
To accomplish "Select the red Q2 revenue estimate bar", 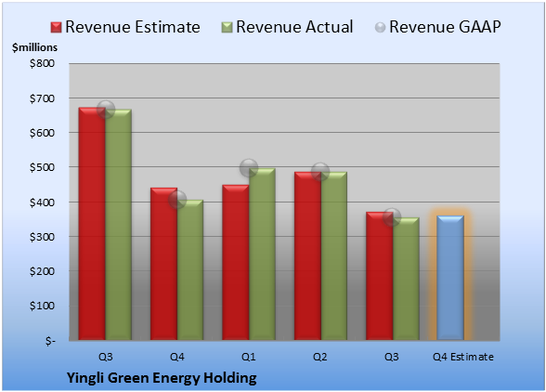I will pos(307,255).
